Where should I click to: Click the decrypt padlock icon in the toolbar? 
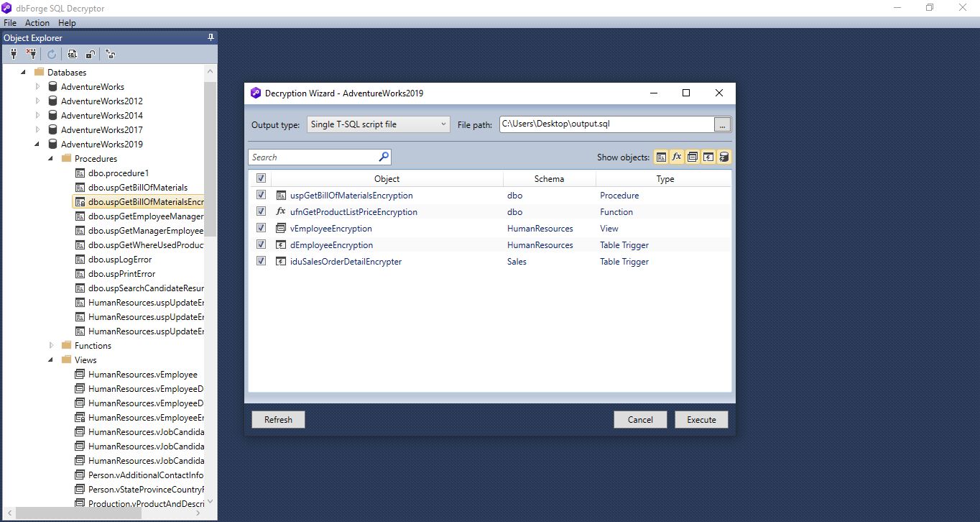[x=91, y=54]
